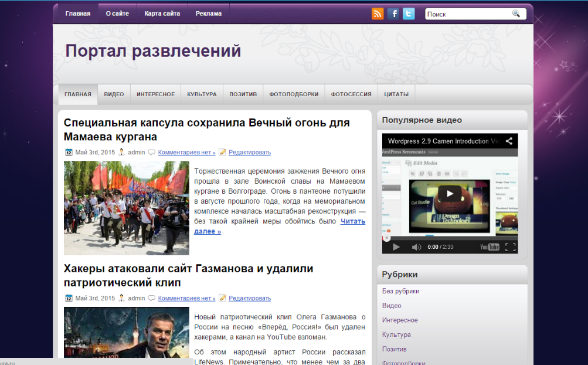Click the admin author of Gazmanov post
This screenshot has width=588, height=365.
(136, 298)
